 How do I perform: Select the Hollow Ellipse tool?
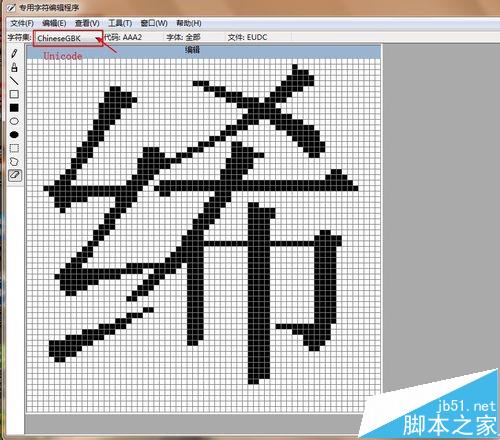click(14, 121)
